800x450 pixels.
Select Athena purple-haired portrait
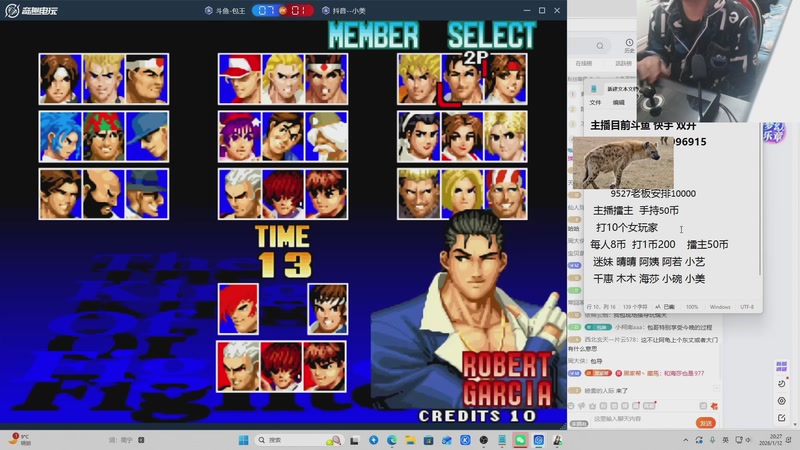pyautogui.click(x=239, y=137)
